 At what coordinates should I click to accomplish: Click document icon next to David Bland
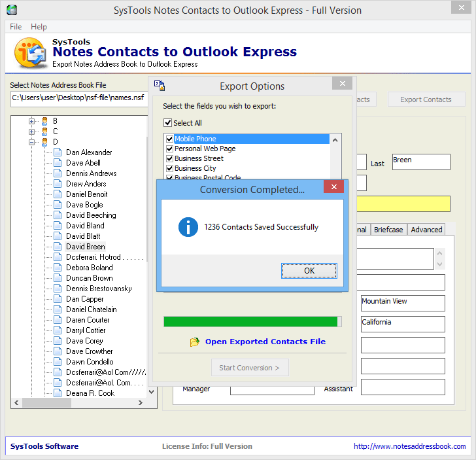tap(58, 226)
